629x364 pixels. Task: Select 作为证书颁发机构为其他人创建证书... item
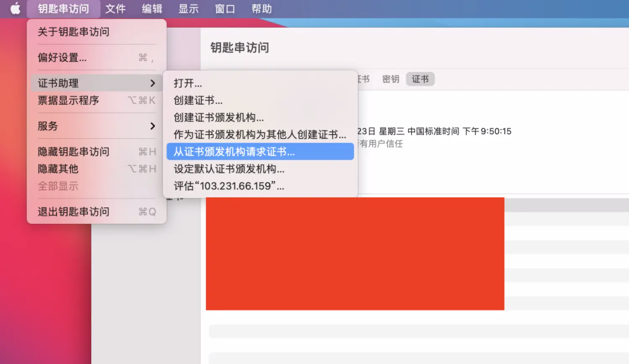pyautogui.click(x=260, y=135)
